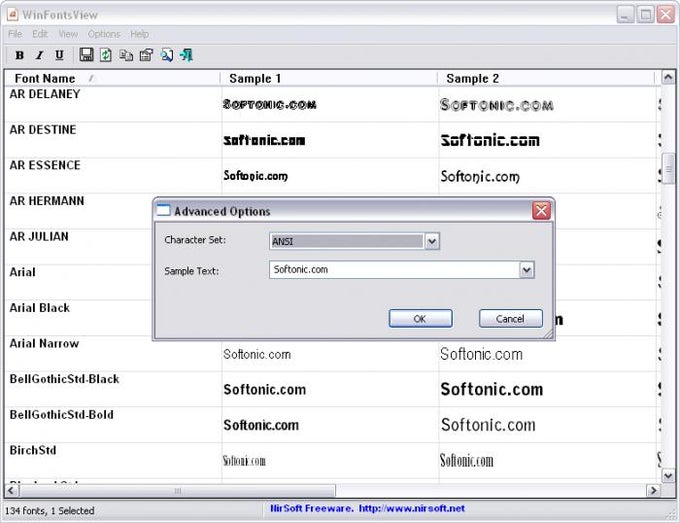Sort by the Font Name column header

(x=112, y=78)
